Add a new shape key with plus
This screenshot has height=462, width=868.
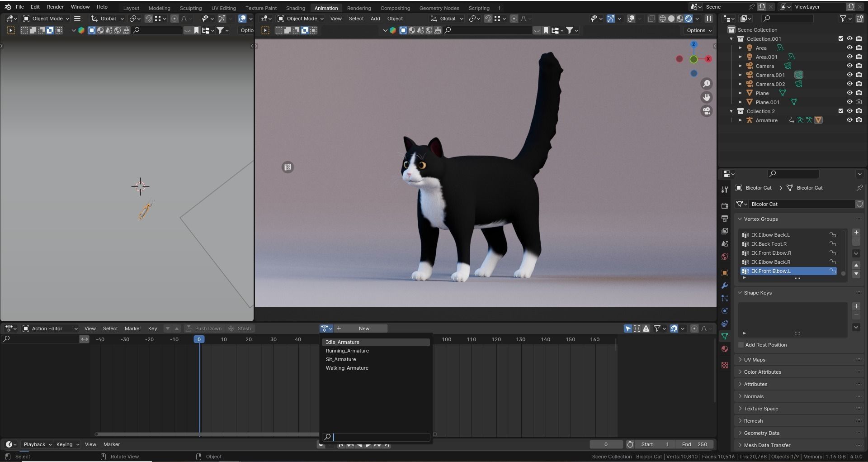856,306
